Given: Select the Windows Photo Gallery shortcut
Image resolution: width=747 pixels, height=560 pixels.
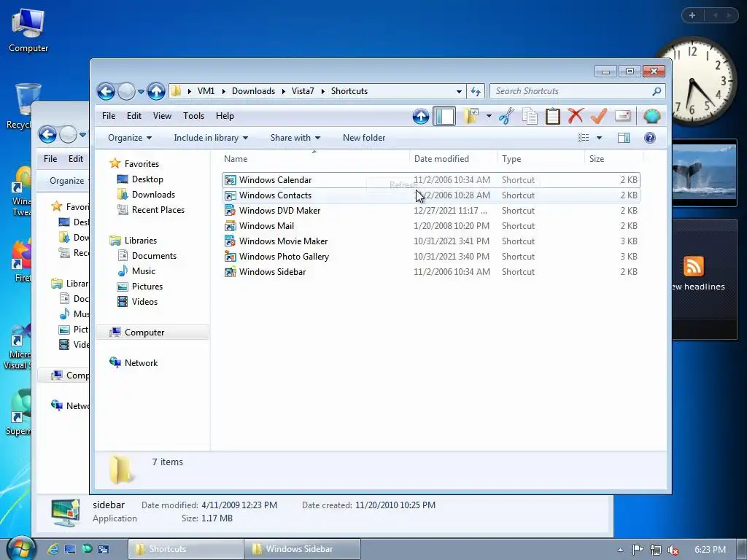Looking at the screenshot, I should [430, 256].
